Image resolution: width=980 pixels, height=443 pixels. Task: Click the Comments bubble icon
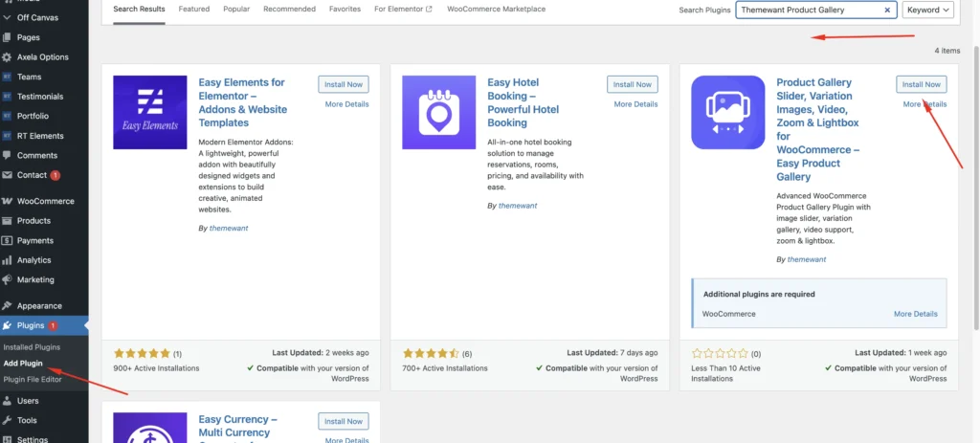pyautogui.click(x=7, y=156)
